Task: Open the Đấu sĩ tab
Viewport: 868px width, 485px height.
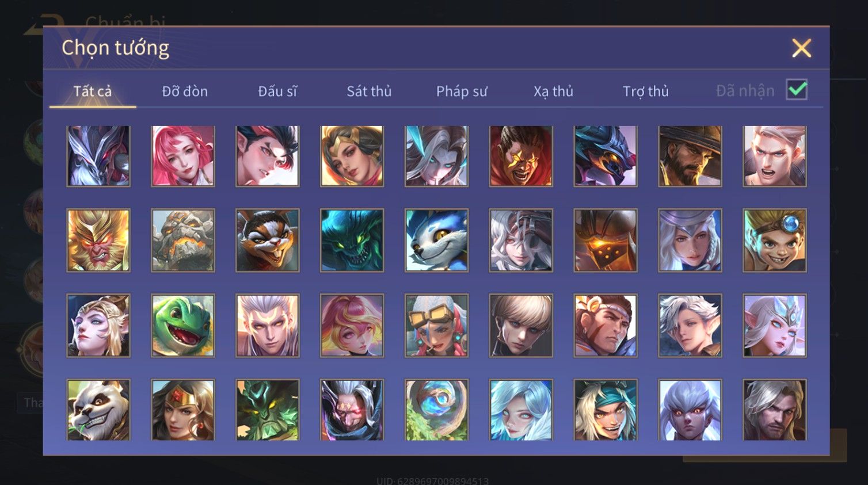Action: tap(277, 91)
